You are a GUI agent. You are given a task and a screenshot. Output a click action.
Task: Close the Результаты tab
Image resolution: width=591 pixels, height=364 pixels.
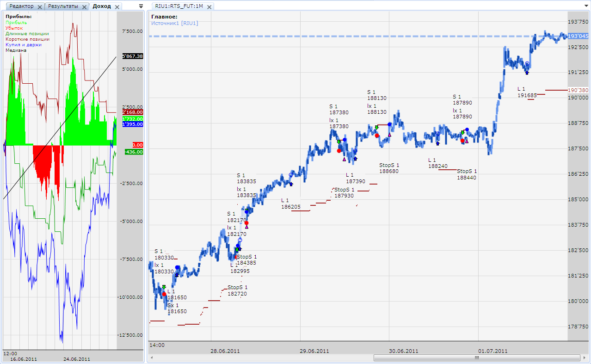click(84, 7)
